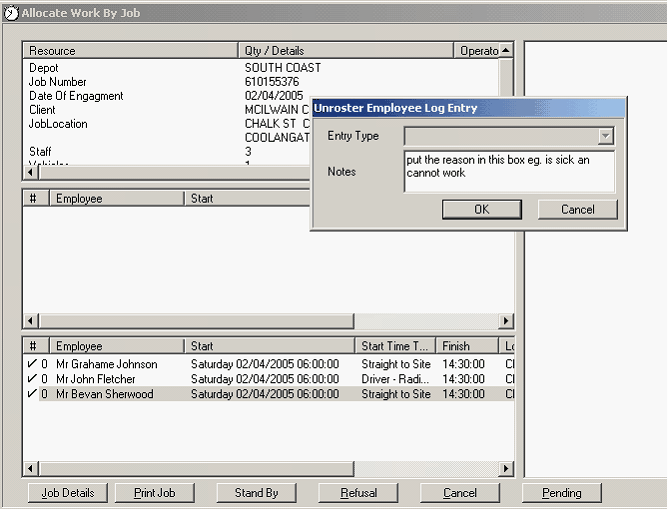Toggle checkmark beside Mr Bevan Sherwood
This screenshot has height=510, width=668.
click(x=31, y=394)
